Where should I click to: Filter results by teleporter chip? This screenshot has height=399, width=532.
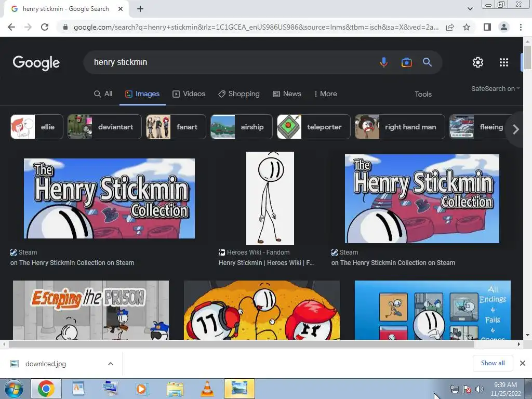pyautogui.click(x=313, y=127)
